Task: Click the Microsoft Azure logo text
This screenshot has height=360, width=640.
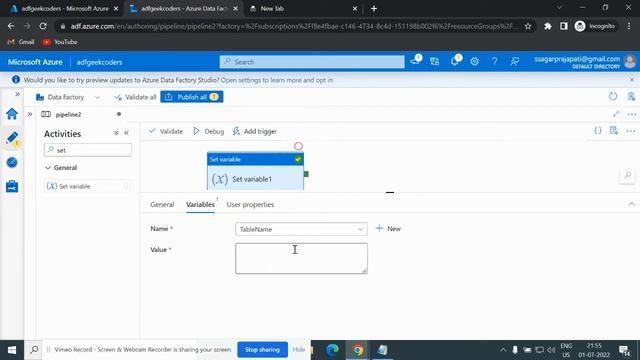Action: pos(35,62)
